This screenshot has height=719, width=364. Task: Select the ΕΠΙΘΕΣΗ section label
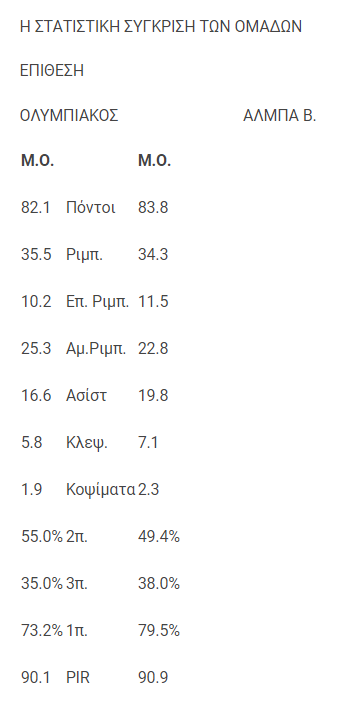click(x=52, y=71)
